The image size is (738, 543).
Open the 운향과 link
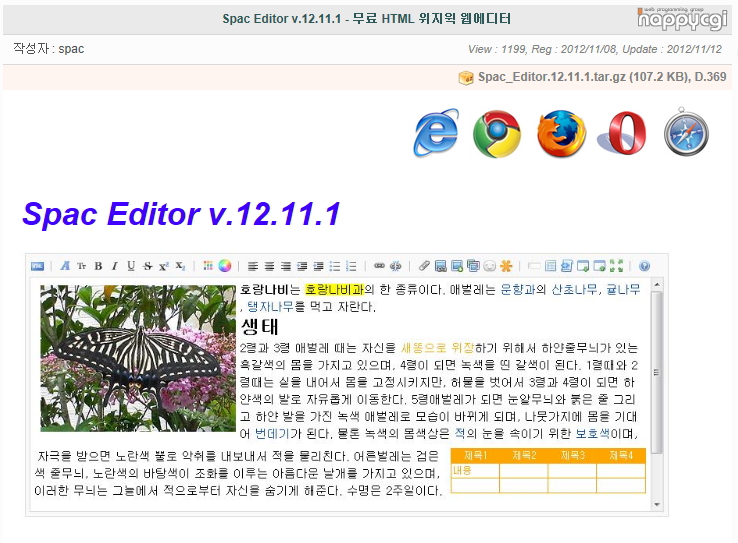518,289
